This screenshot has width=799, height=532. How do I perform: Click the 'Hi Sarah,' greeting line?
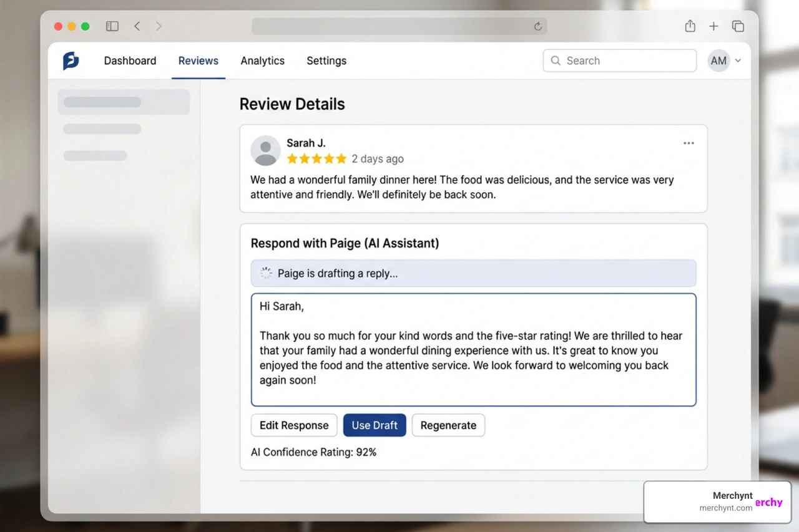click(282, 306)
